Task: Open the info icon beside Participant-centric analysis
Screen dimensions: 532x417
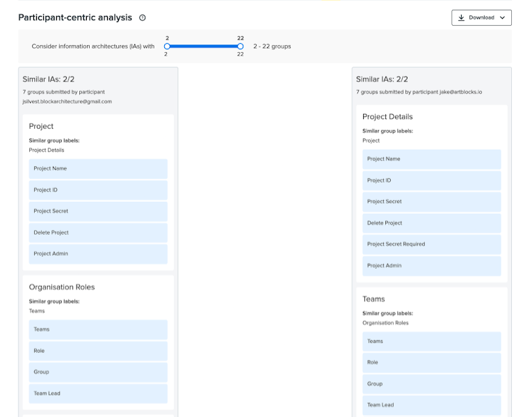Action: 143,17
